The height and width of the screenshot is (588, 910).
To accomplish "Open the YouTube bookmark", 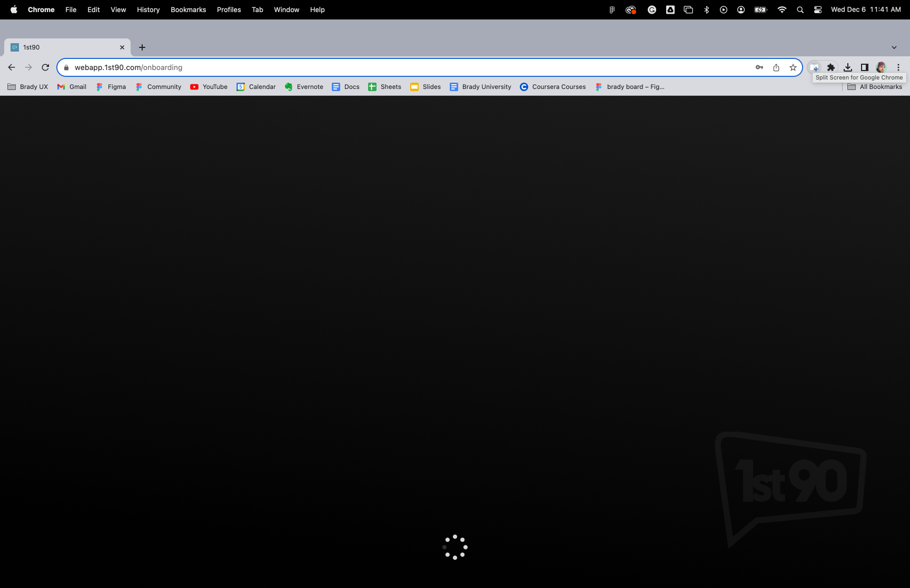I will coord(209,87).
